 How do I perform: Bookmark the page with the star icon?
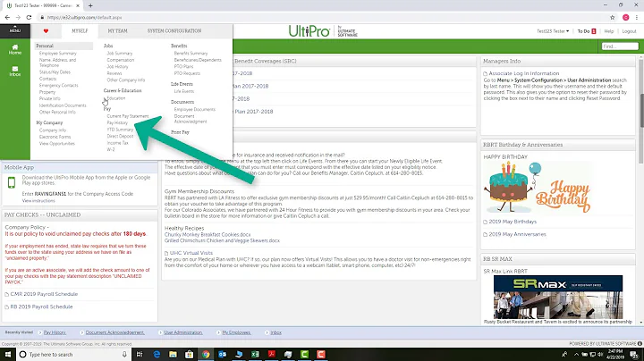[613, 17]
